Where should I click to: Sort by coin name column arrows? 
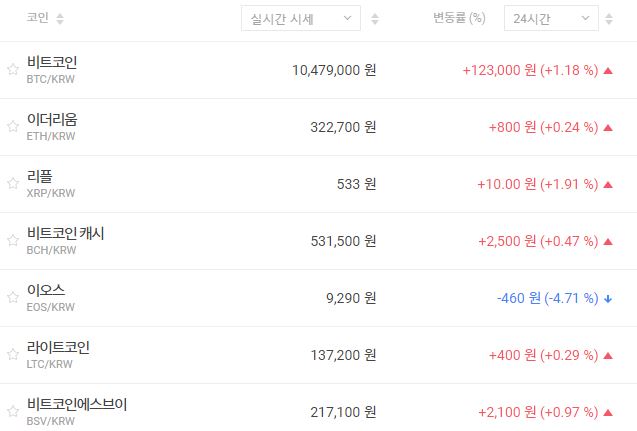pyautogui.click(x=60, y=19)
